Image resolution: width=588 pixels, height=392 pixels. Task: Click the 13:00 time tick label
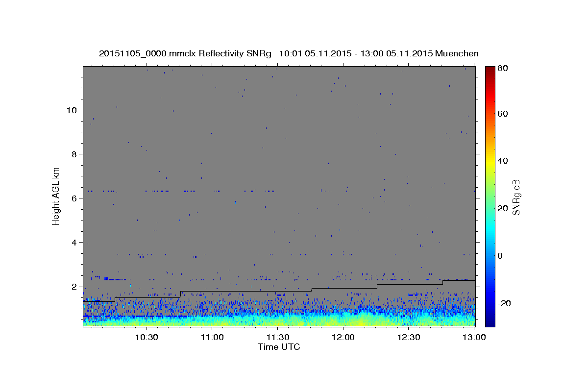coord(474,337)
